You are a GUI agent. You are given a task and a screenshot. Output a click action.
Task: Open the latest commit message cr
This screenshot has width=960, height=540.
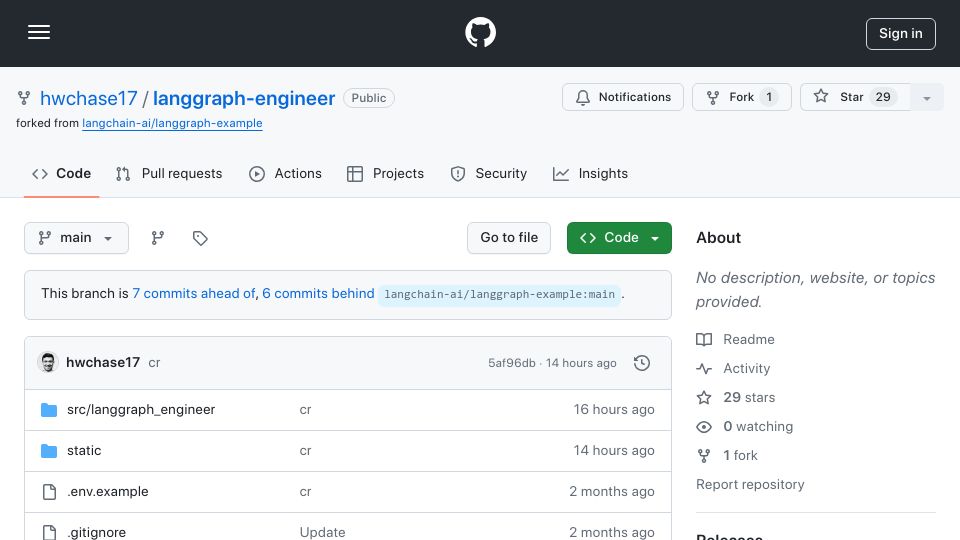(154, 362)
